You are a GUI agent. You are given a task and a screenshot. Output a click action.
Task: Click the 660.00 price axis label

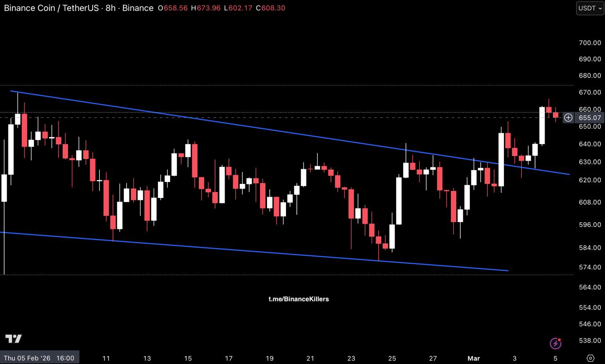coord(590,109)
